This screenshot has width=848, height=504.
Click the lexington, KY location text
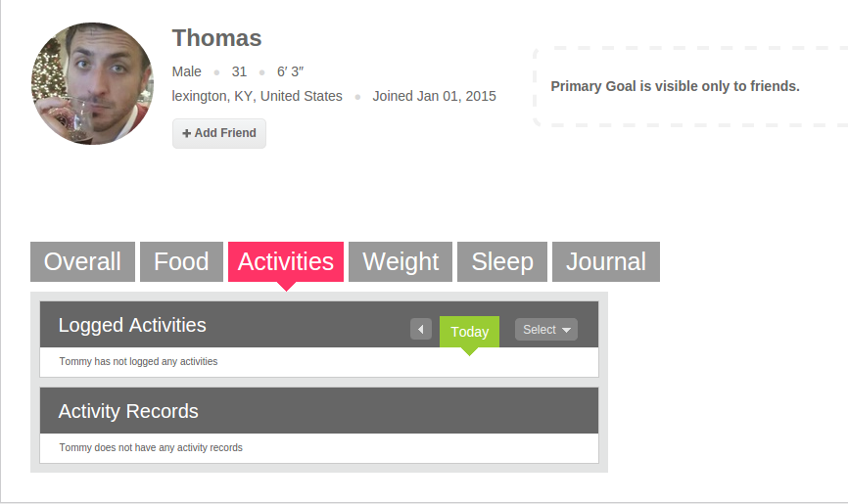click(x=257, y=96)
